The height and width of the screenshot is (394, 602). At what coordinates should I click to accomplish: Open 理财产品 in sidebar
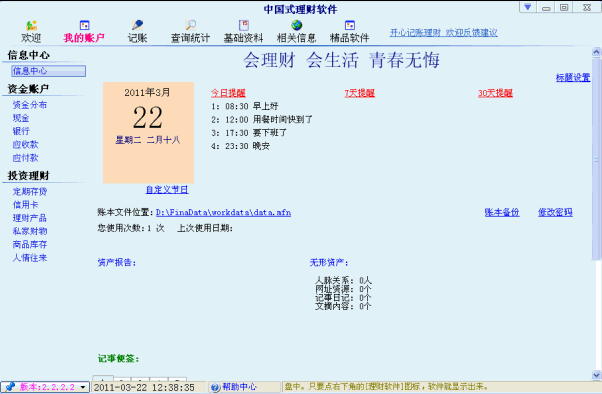click(x=30, y=218)
